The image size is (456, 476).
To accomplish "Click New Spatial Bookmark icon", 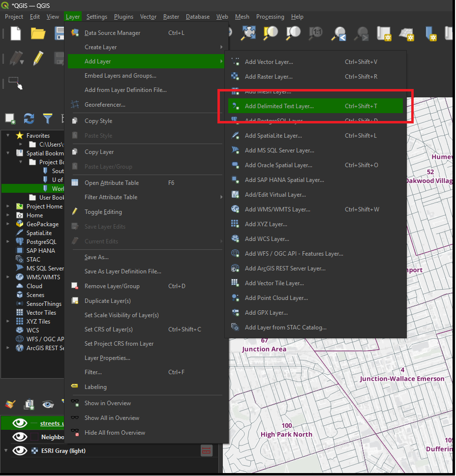I will pos(430,33).
